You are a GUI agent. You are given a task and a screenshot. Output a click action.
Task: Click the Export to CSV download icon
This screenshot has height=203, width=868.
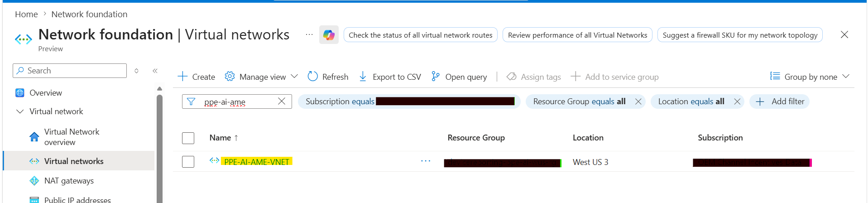click(363, 76)
